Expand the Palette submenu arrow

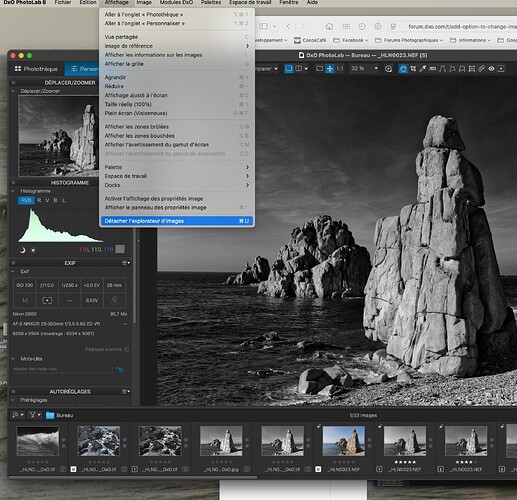coord(247,167)
